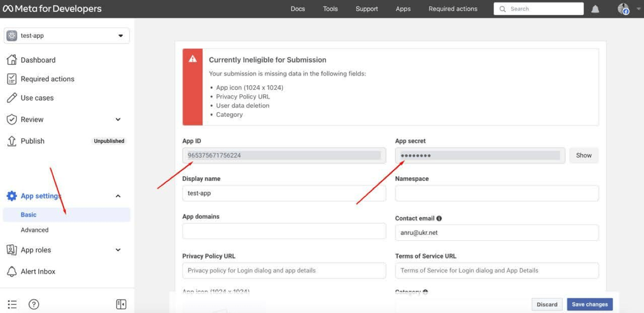Click the search magnifier icon

pos(502,9)
